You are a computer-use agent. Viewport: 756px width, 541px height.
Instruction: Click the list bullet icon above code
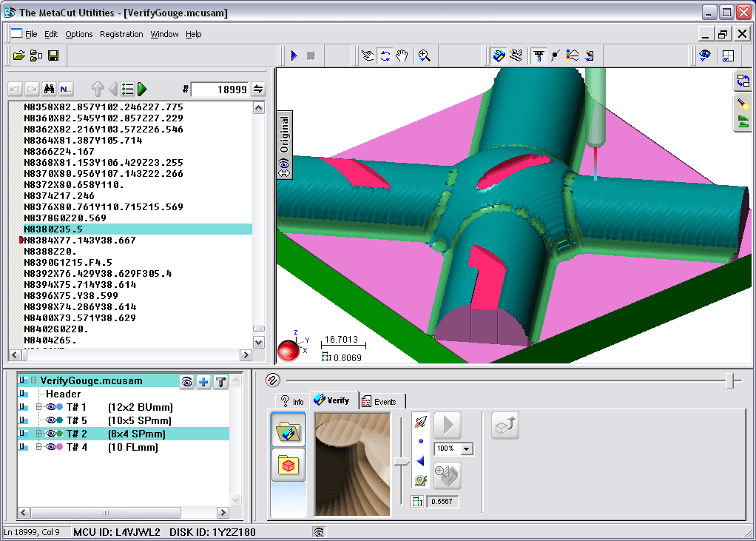[127, 90]
